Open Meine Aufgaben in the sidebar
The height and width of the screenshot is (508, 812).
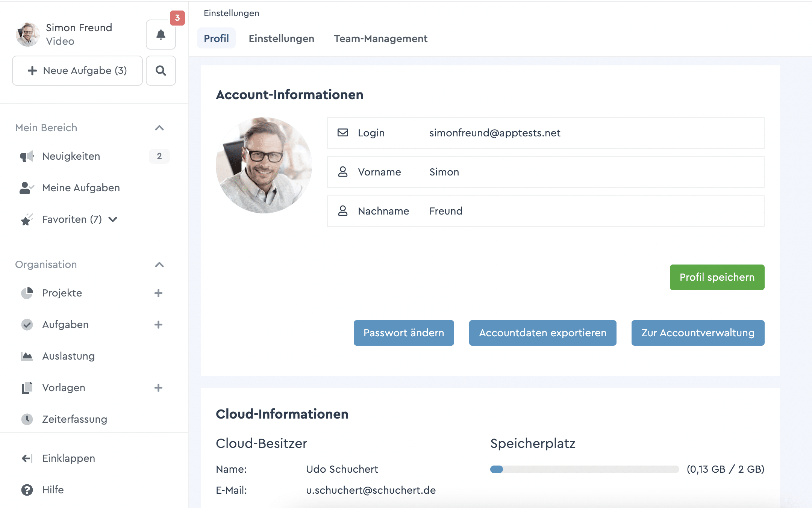coord(81,188)
